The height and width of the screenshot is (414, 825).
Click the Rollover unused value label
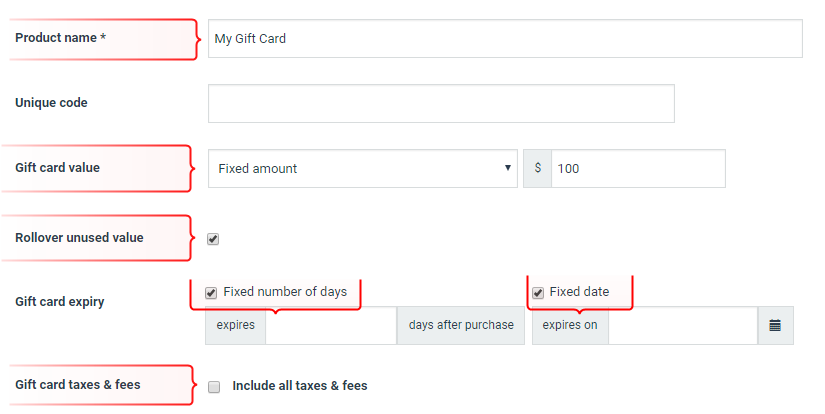pyautogui.click(x=79, y=238)
